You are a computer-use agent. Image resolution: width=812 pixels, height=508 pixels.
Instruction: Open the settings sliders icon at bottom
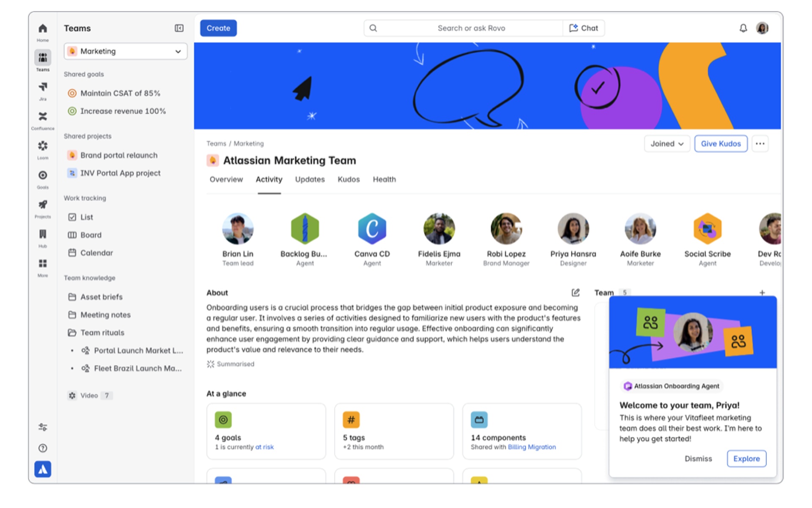43,427
